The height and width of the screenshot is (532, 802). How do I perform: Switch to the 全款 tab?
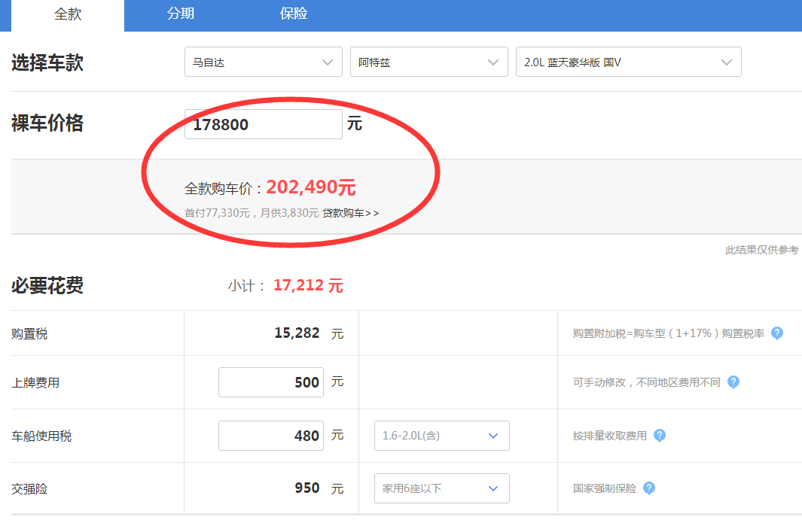click(x=68, y=15)
